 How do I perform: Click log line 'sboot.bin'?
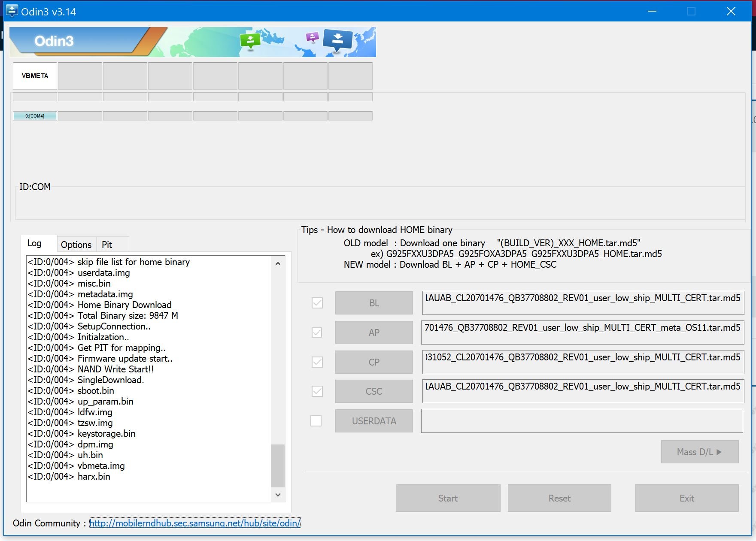(x=71, y=390)
